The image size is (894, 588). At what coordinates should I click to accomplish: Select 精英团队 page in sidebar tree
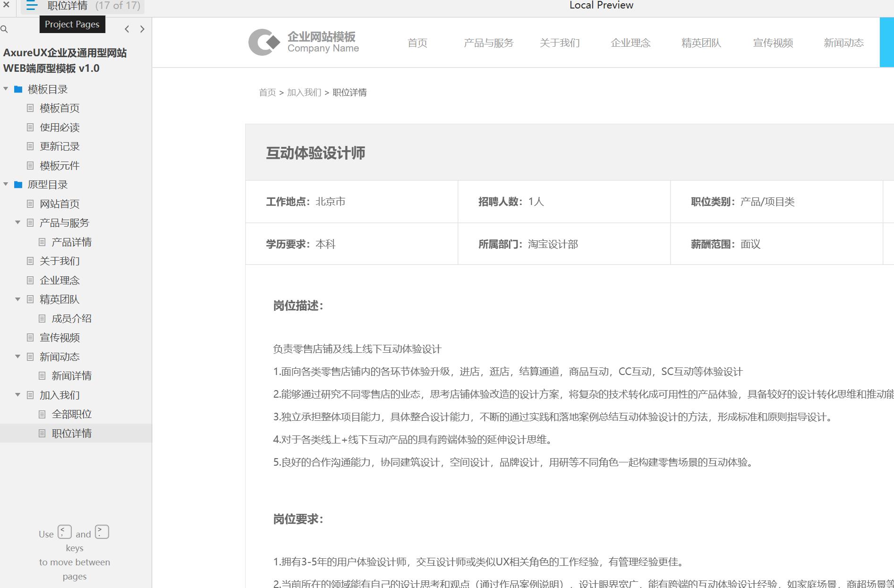(60, 299)
